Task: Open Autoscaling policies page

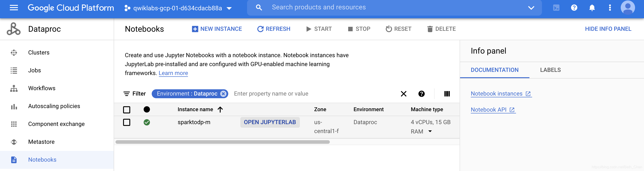Action: 54,106
